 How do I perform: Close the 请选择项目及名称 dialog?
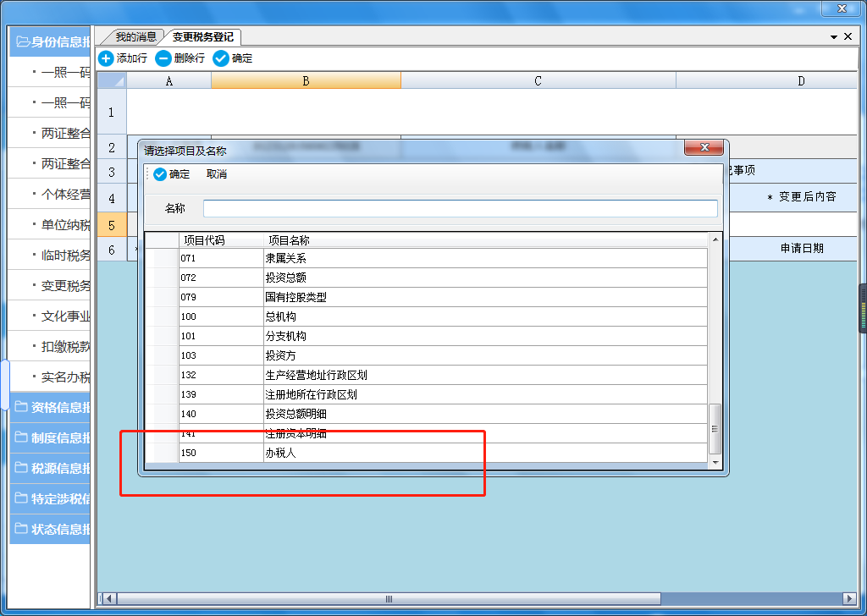(704, 147)
